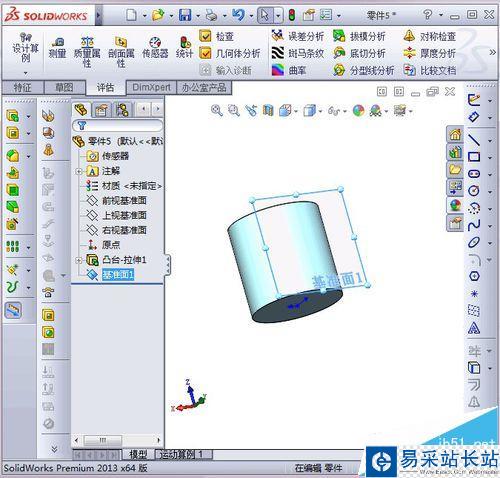Switch to the 办公室产品 tab
Image resolution: width=500 pixels, height=478 pixels.
(204, 88)
